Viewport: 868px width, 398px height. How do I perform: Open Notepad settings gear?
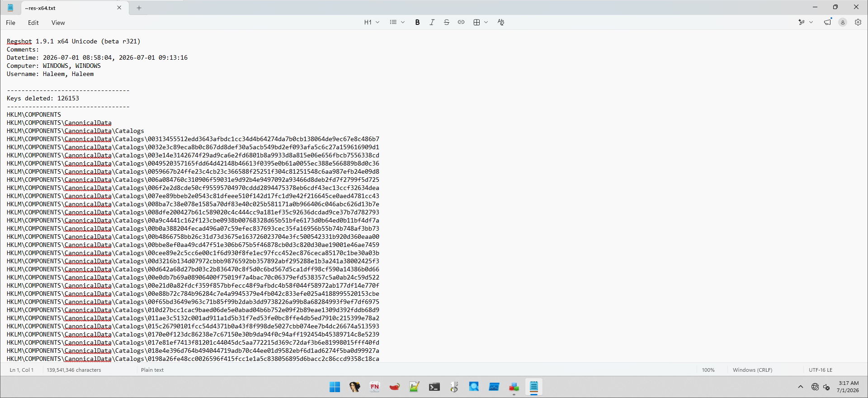[x=858, y=22]
